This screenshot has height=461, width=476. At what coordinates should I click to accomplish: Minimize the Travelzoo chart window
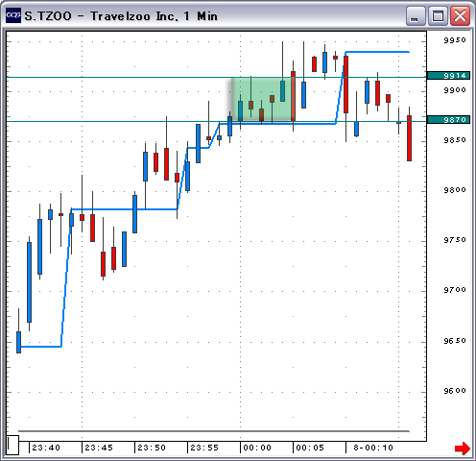(416, 16)
